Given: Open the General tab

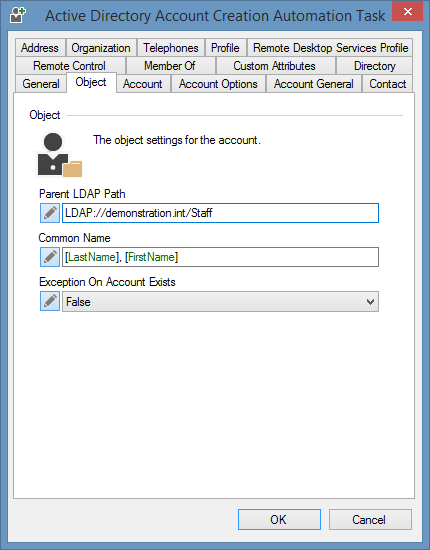Looking at the screenshot, I should 41,84.
